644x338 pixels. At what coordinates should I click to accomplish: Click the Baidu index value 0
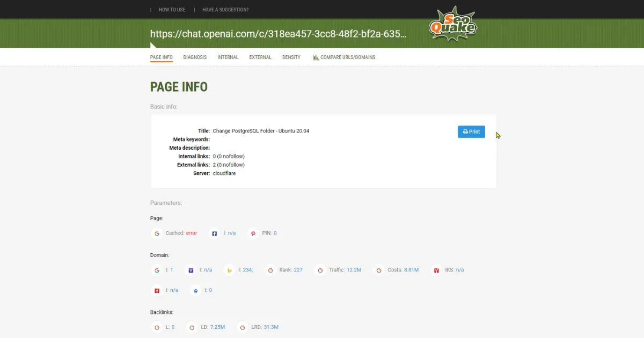pos(210,290)
